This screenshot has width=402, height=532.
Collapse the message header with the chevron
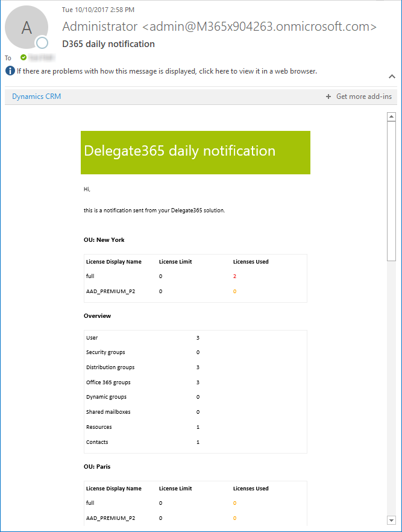(x=392, y=77)
